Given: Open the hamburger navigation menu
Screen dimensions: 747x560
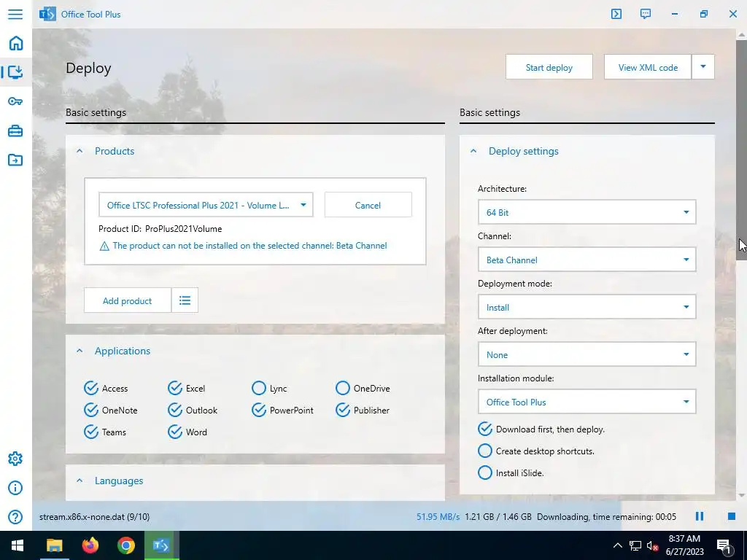Looking at the screenshot, I should pos(15,14).
